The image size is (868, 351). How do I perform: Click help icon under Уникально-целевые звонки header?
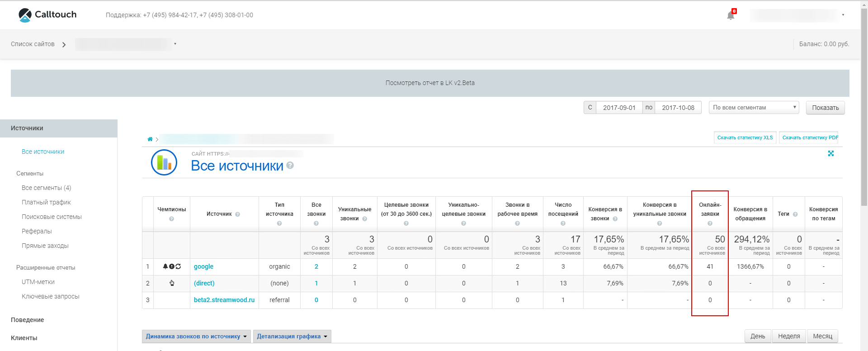463,223
